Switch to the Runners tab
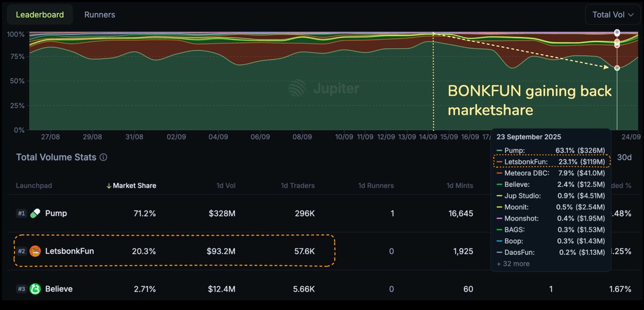This screenshot has width=644, height=310. (x=99, y=15)
